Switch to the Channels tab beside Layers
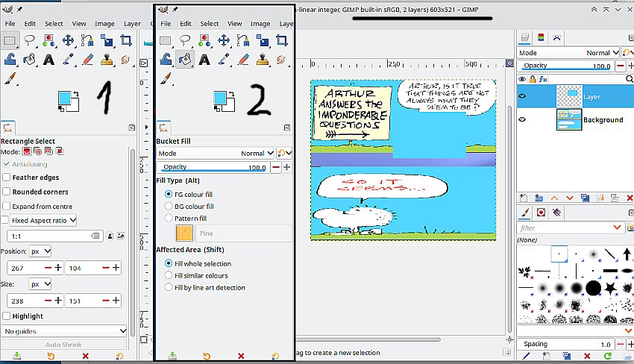This screenshot has width=634, height=364. click(541, 37)
